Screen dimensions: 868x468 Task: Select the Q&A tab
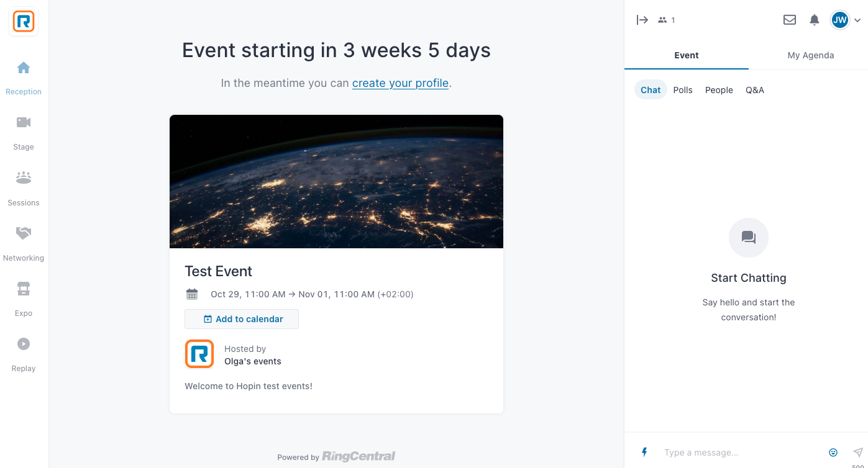pyautogui.click(x=755, y=90)
